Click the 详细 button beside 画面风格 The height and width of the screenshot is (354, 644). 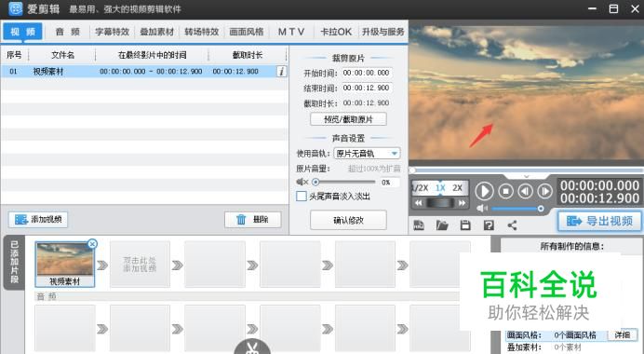click(x=623, y=334)
